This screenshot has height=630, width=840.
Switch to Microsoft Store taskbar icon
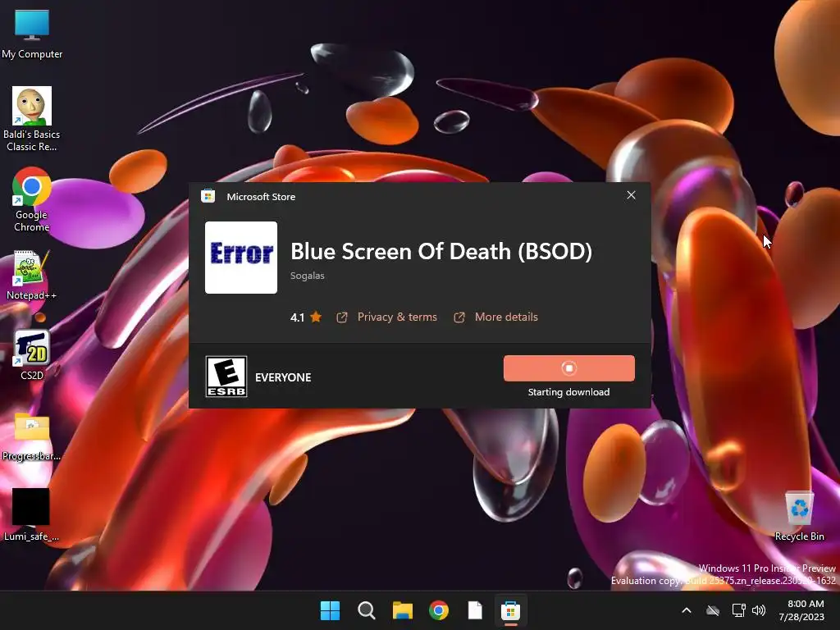pyautogui.click(x=510, y=610)
